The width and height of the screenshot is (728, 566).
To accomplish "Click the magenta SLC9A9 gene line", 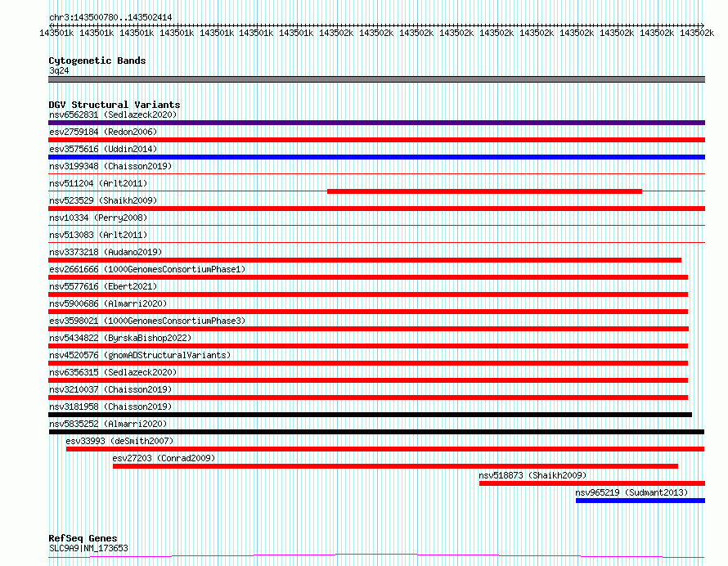I will pyautogui.click(x=376, y=555).
